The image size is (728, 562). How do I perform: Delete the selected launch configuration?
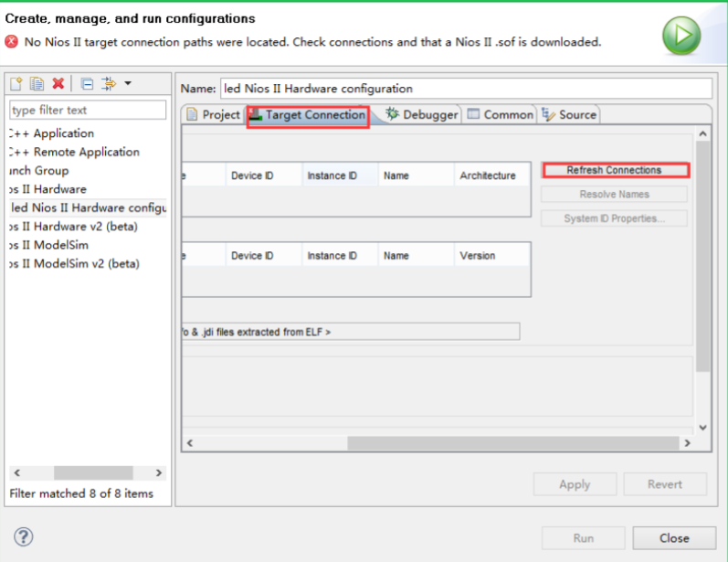58,84
